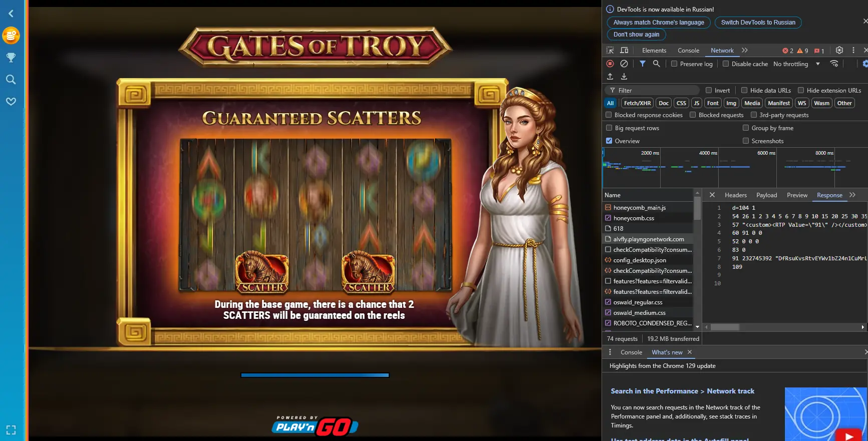Click the response pane horizontal scrollbar
The height and width of the screenshot is (441, 868).
tap(725, 327)
